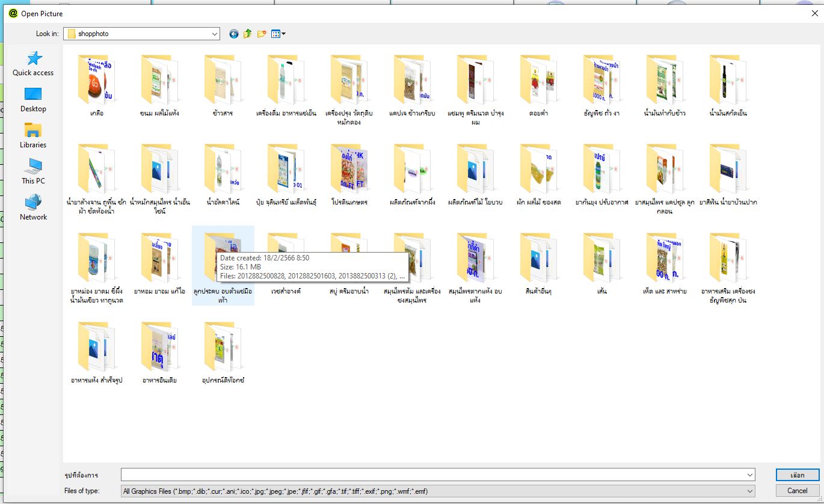This screenshot has width=824, height=504.
Task: Open Network in the places bar
Action: click(x=33, y=207)
